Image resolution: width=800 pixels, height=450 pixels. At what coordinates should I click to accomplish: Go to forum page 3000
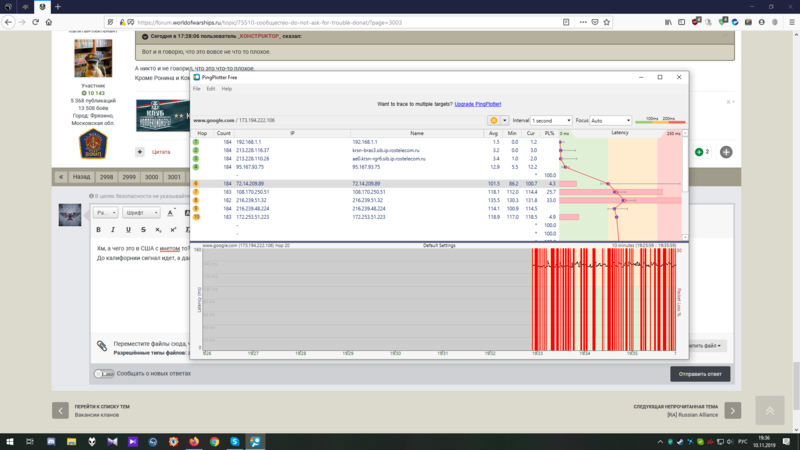(152, 177)
